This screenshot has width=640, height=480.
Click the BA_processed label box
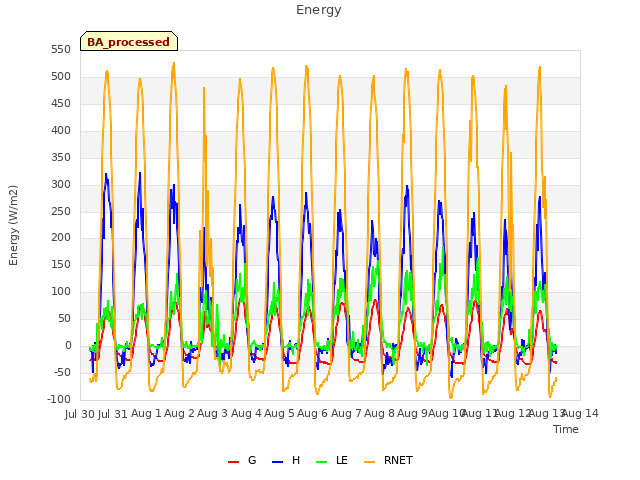click(129, 41)
